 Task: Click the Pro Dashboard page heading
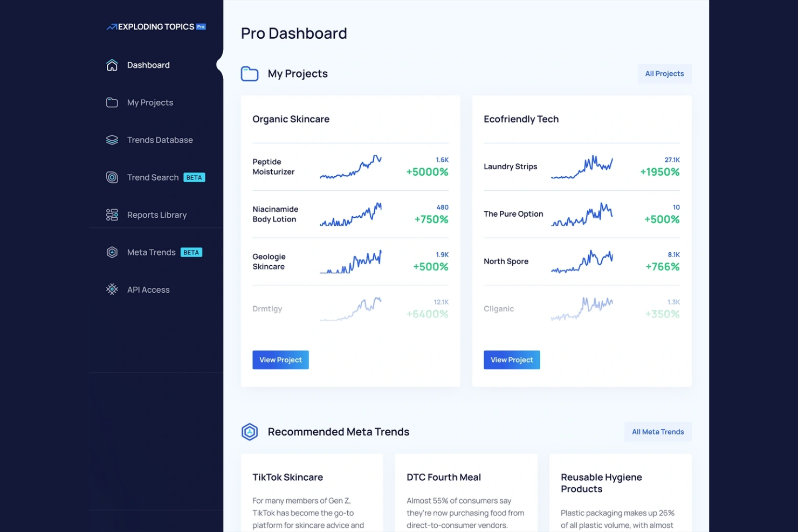click(294, 33)
